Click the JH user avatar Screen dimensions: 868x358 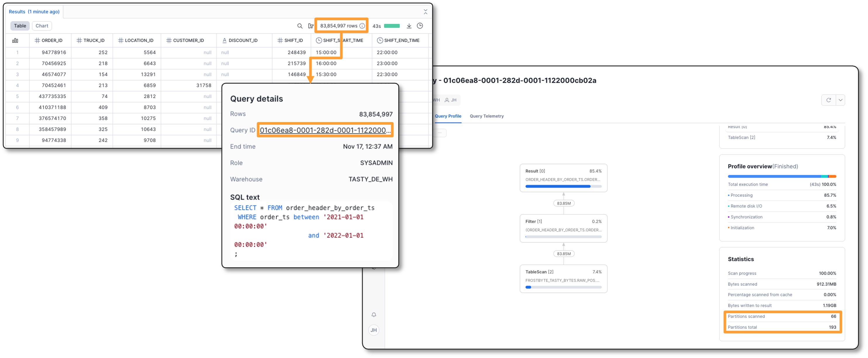tap(374, 330)
